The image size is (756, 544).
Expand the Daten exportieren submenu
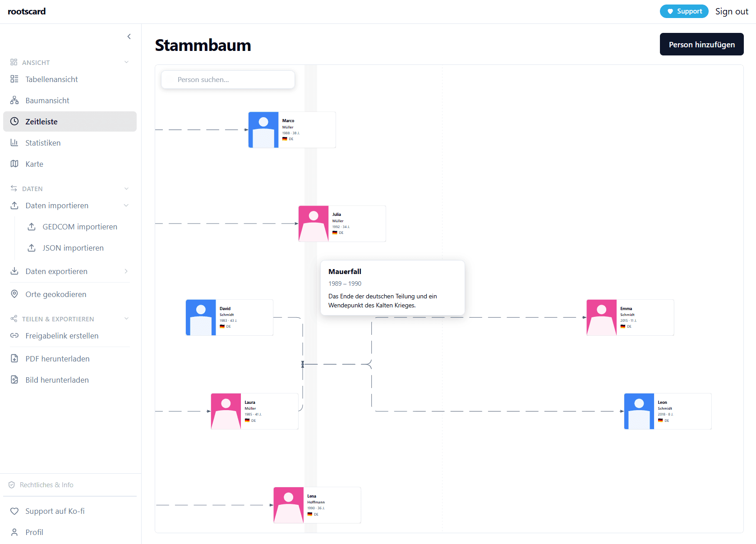126,271
